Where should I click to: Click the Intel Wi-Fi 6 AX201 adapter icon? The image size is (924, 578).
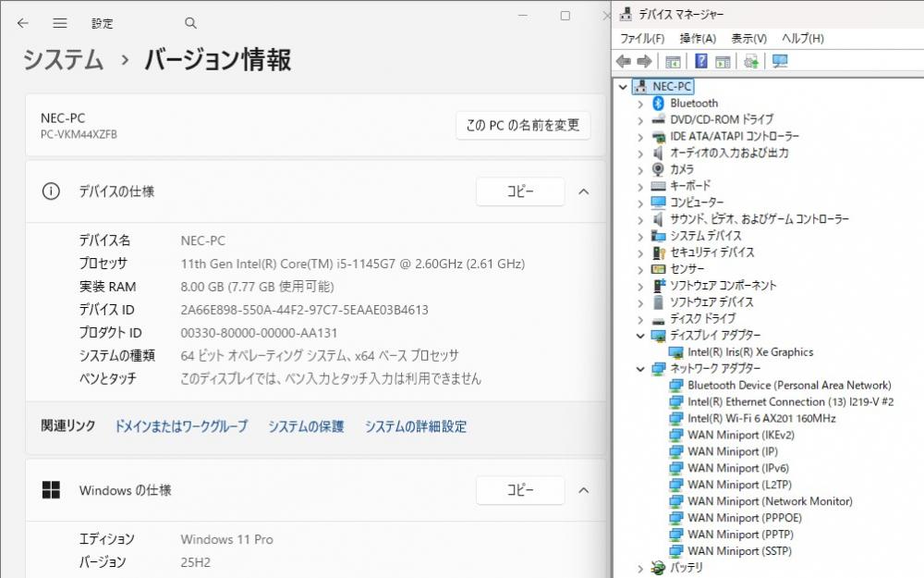676,418
